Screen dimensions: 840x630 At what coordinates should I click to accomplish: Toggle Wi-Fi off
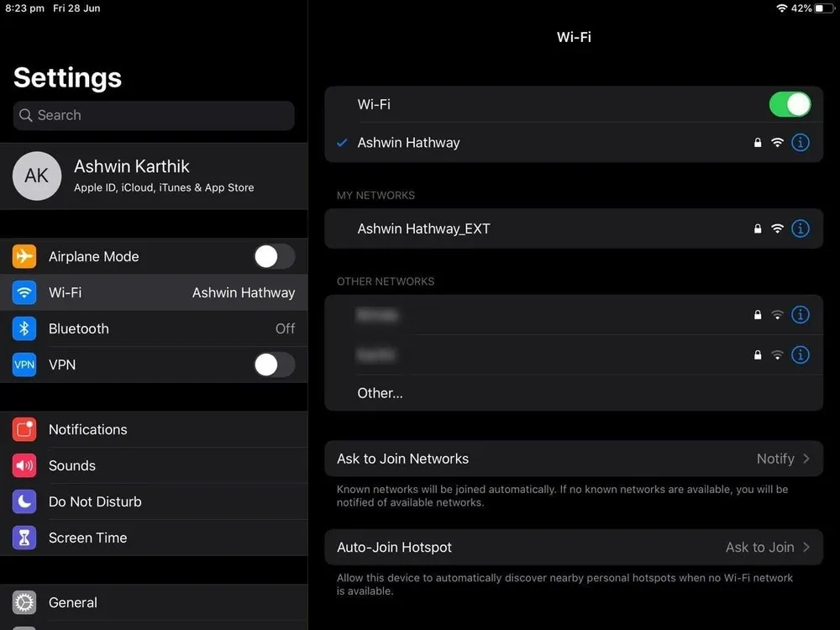click(x=790, y=104)
